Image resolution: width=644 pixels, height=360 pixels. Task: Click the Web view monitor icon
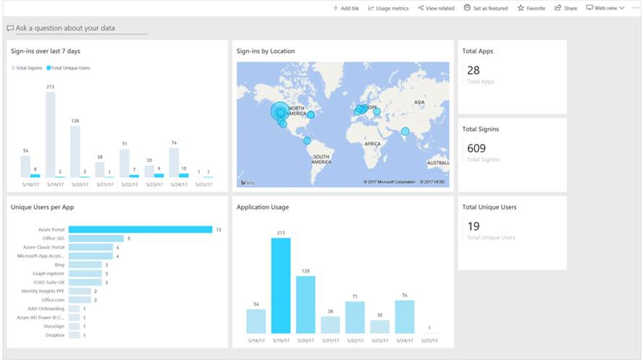click(x=590, y=8)
